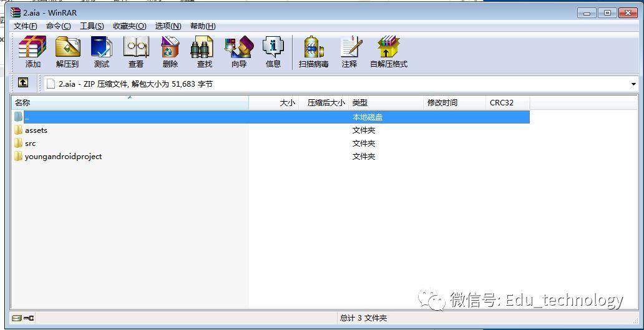644x330 pixels.
Task: Click the 解压到 (Extract to) icon
Action: tap(67, 51)
